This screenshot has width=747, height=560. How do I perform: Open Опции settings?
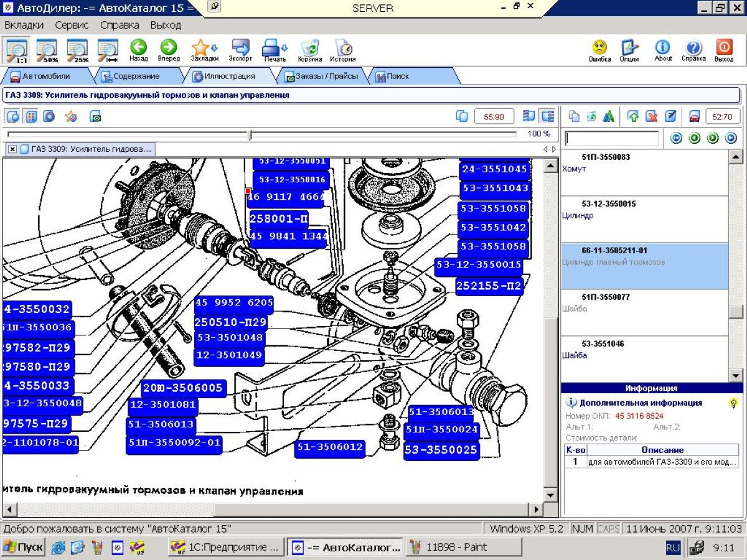pos(629,50)
